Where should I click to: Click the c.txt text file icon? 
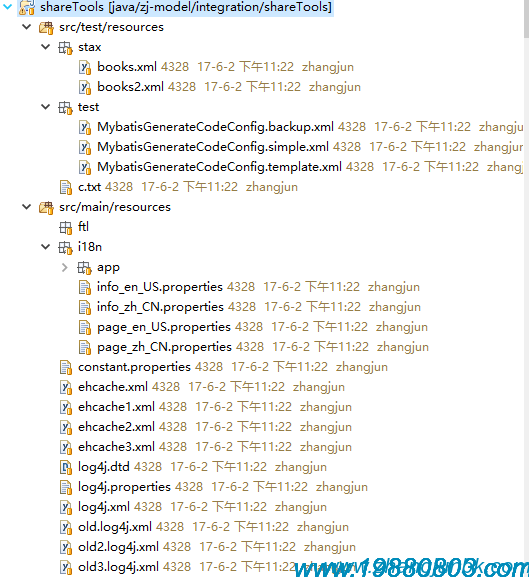pyautogui.click(x=66, y=187)
